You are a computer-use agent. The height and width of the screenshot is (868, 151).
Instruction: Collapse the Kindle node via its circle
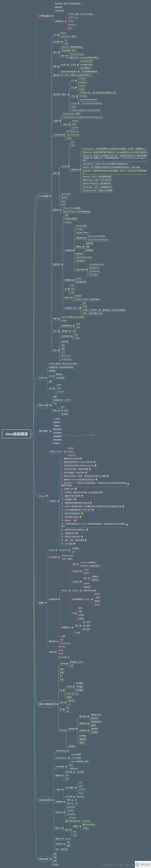pyautogui.click(x=68, y=64)
